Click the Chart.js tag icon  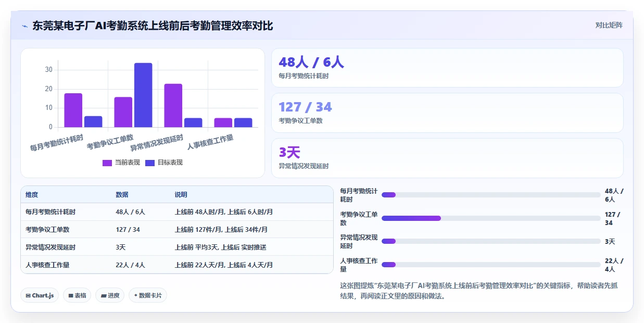point(28,295)
